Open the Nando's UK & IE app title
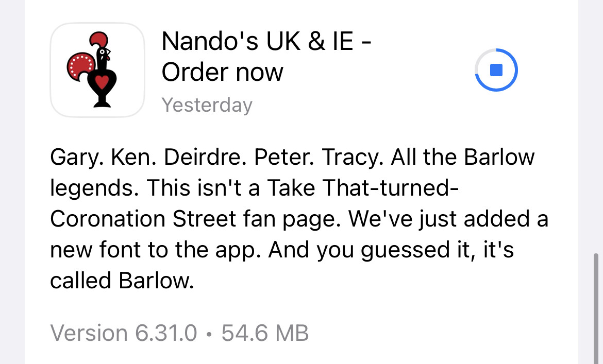603x364 pixels. pyautogui.click(x=266, y=41)
